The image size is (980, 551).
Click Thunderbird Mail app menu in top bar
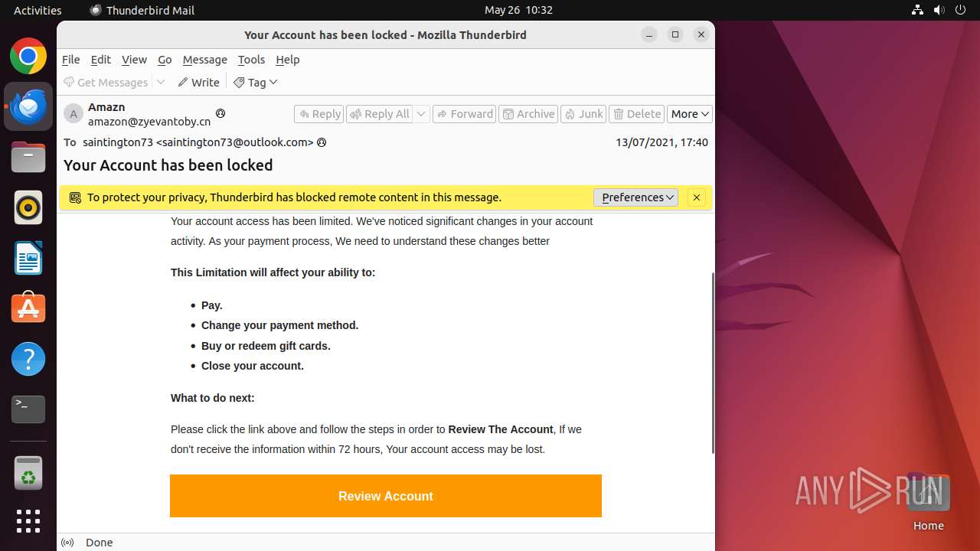click(142, 10)
